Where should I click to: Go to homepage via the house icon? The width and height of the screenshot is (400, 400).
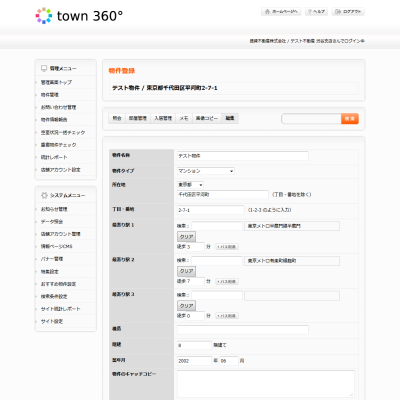267,12
